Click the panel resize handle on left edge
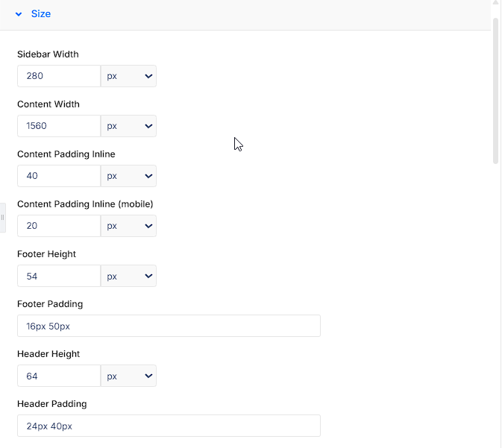Image resolution: width=502 pixels, height=448 pixels. (2, 218)
